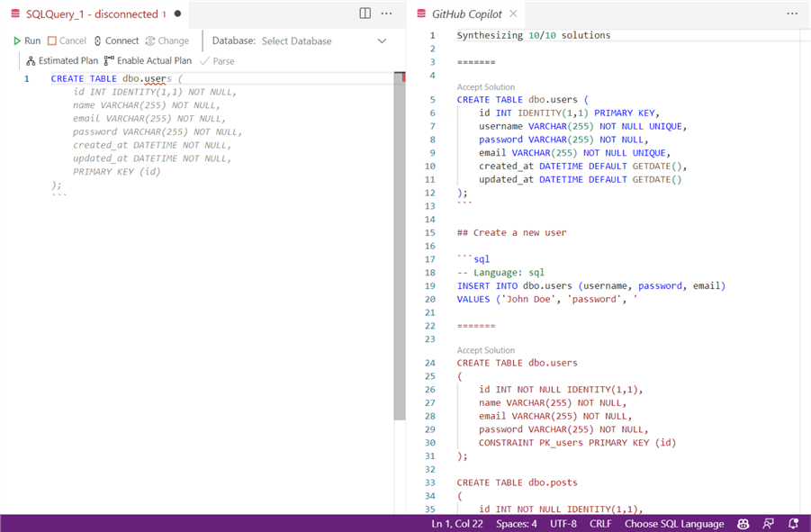Open more actions for GitHub Copilot panel

coord(792,14)
